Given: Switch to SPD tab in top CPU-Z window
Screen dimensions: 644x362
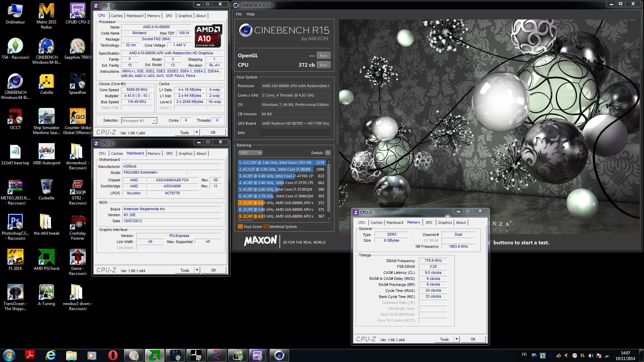Looking at the screenshot, I should 169,16.
